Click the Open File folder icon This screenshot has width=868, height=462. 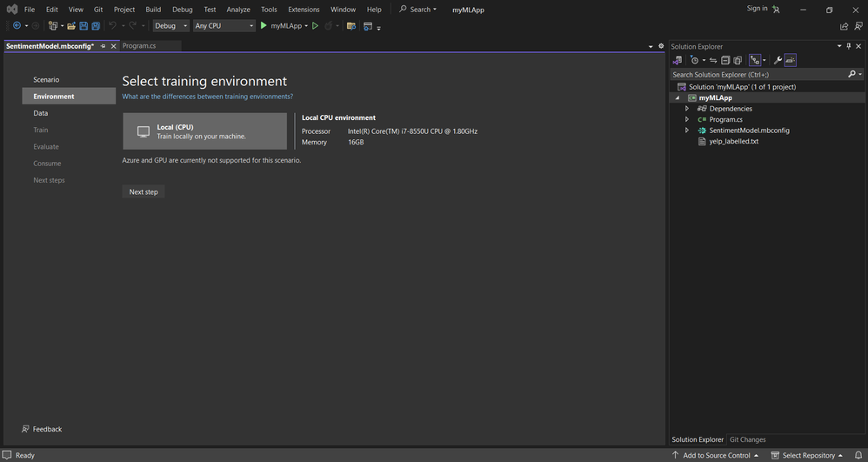71,26
